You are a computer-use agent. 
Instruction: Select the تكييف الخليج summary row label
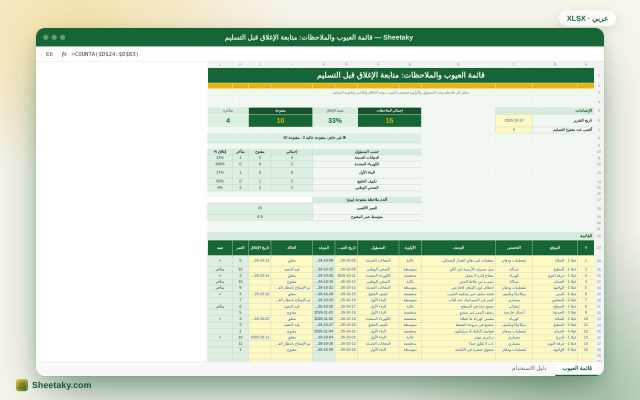click(x=367, y=181)
